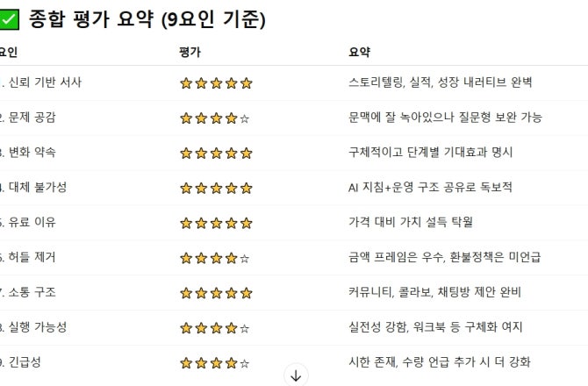The width and height of the screenshot is (588, 386).
Task: Click the star rating for 신뢰 기반 서사
Action: point(216,83)
